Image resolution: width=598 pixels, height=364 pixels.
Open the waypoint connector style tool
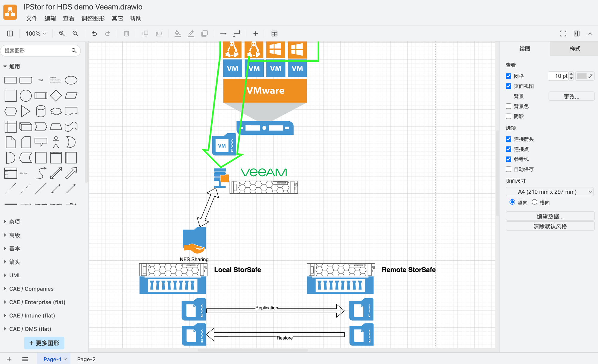(237, 33)
